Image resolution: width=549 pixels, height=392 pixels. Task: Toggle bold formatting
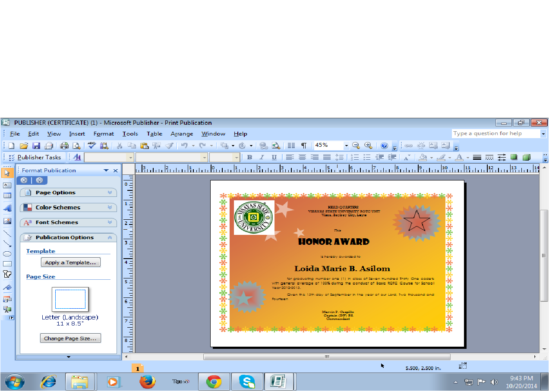(249, 157)
